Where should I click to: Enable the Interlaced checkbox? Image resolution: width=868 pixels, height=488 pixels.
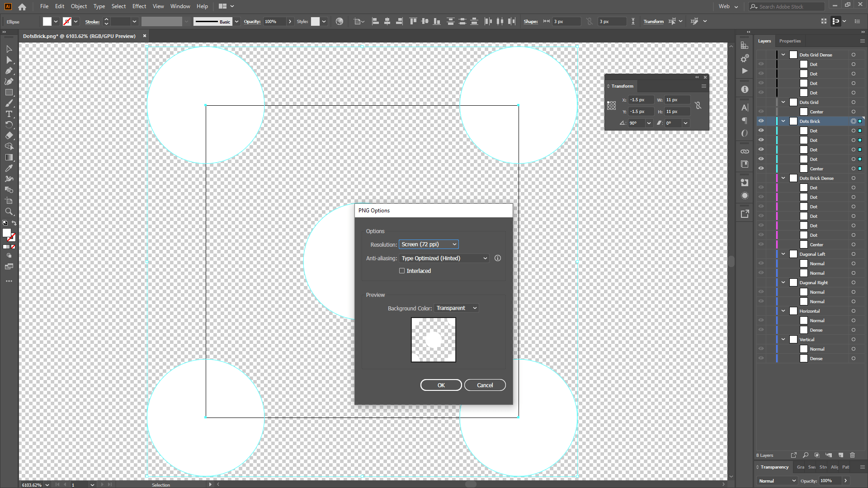(402, 271)
